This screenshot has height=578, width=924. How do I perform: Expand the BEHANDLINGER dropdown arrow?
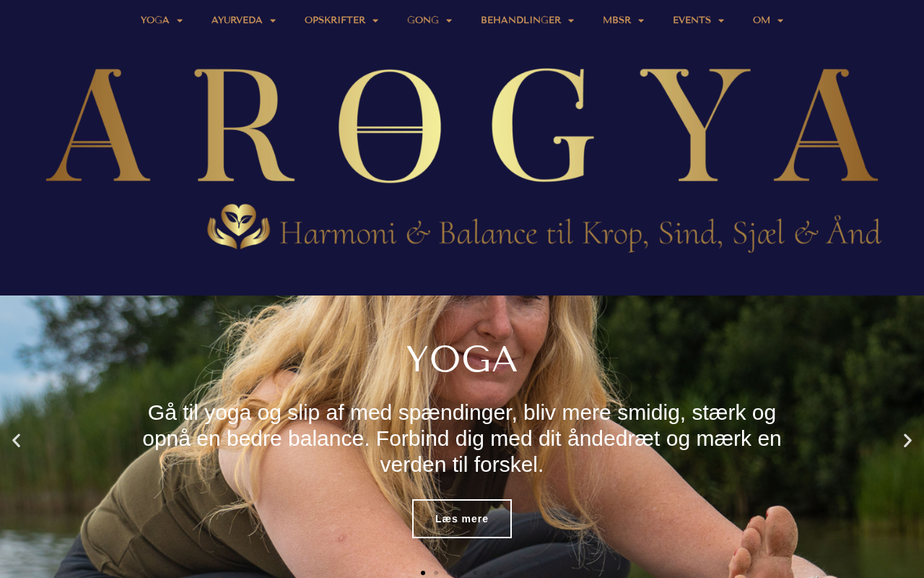click(571, 21)
